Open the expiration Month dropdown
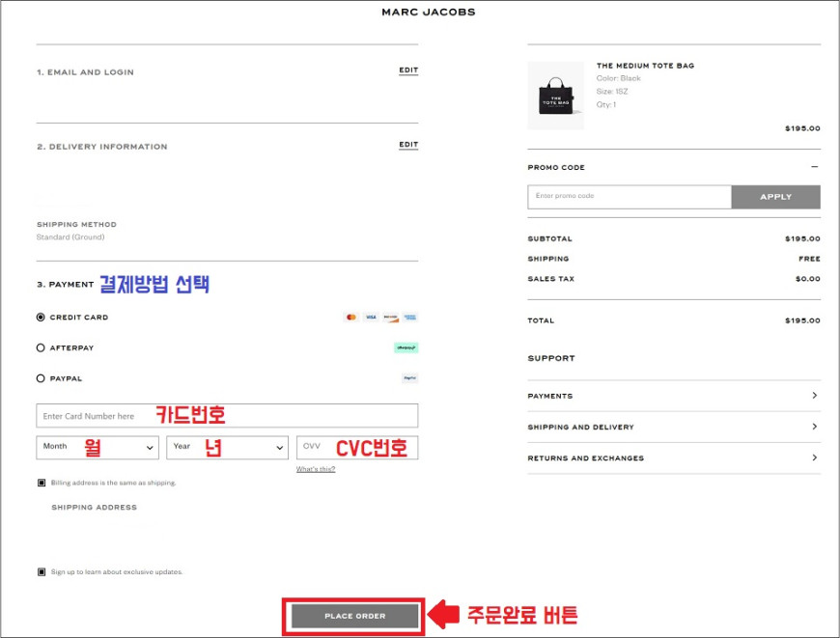Screen dimensions: 840x638 98,447
